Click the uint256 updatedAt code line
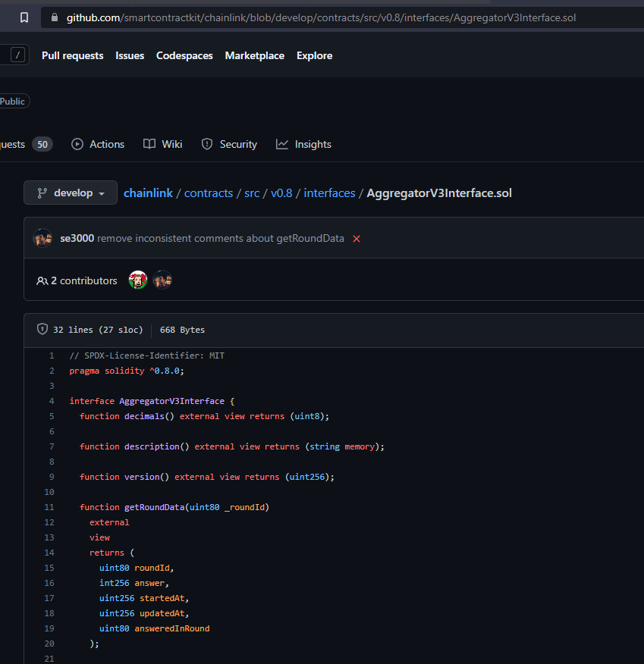 tap(144, 613)
